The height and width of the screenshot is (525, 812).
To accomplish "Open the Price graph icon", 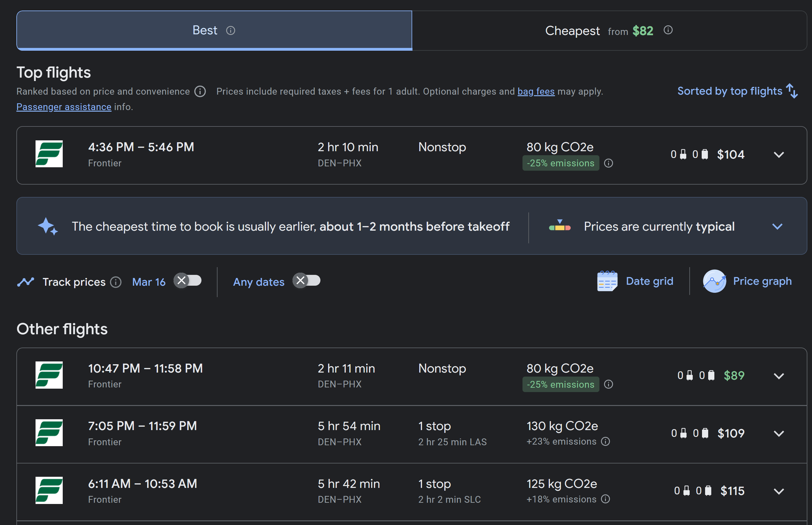I will 714,281.
